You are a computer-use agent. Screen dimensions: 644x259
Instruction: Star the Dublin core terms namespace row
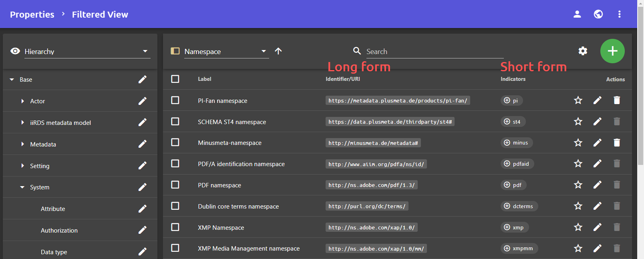[x=578, y=206]
